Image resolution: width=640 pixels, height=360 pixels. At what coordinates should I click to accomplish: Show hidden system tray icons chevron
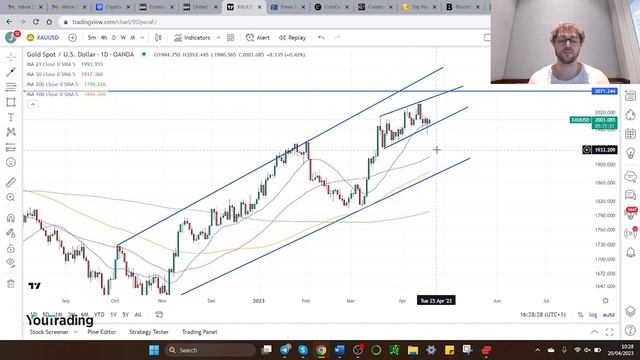(538, 350)
